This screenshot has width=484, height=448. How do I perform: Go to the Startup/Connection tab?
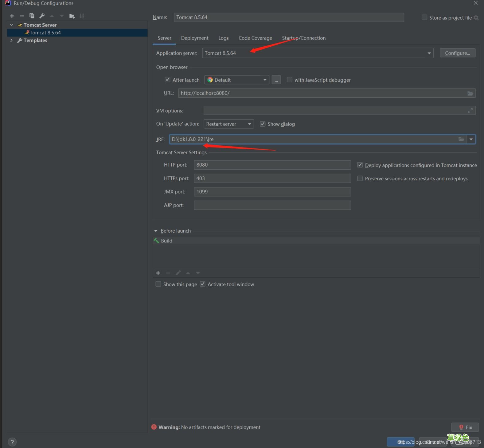click(x=304, y=38)
